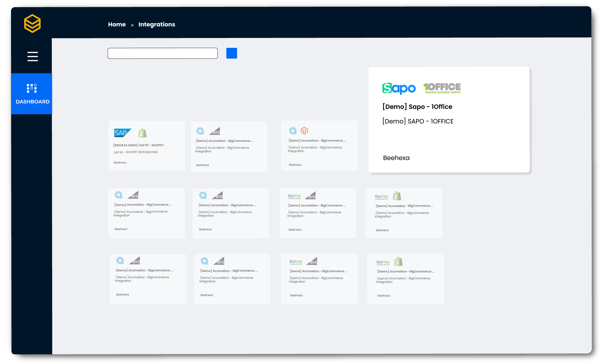Click the blue search button
Screen dimensions: 602x364
[231, 53]
